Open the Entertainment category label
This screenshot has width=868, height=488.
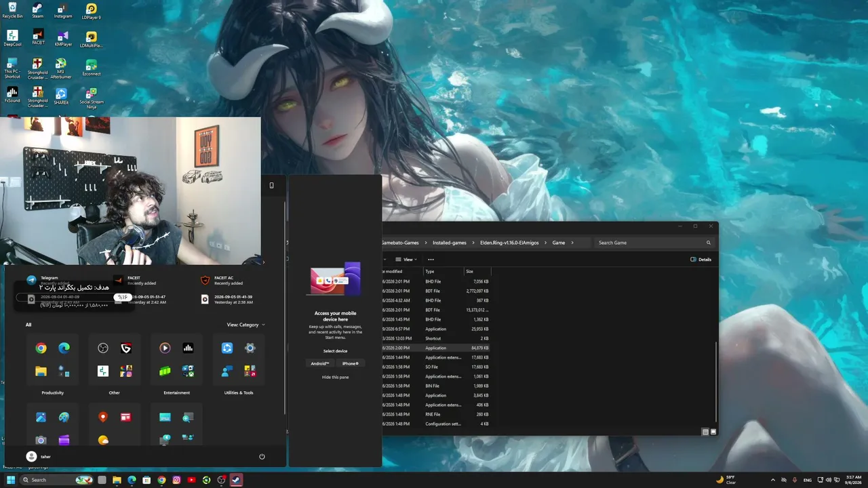pyautogui.click(x=176, y=393)
